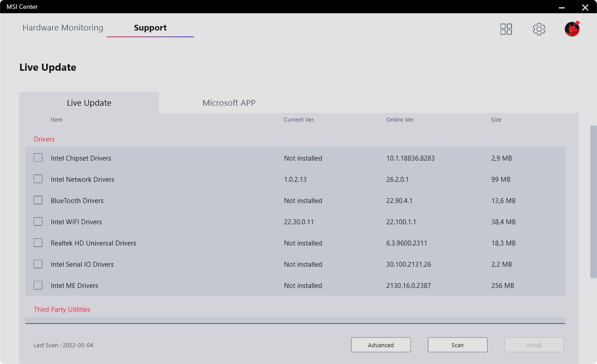
Task: Click the Advanced button
Action: [x=381, y=345]
